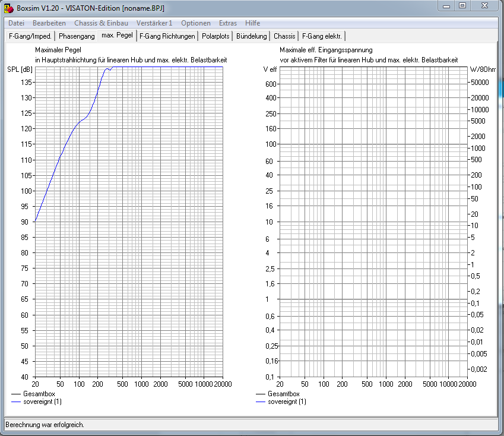Open the Verstärker 1 menu
Image resolution: width=504 pixels, height=436 pixels.
click(154, 23)
